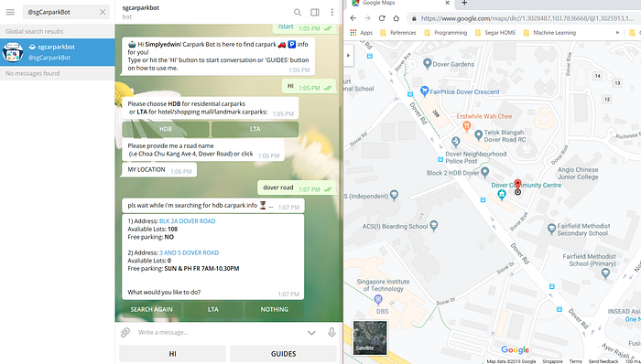641x364 pixels.
Task: Click ACS(I) Boarding School marker
Action: click(x=434, y=225)
